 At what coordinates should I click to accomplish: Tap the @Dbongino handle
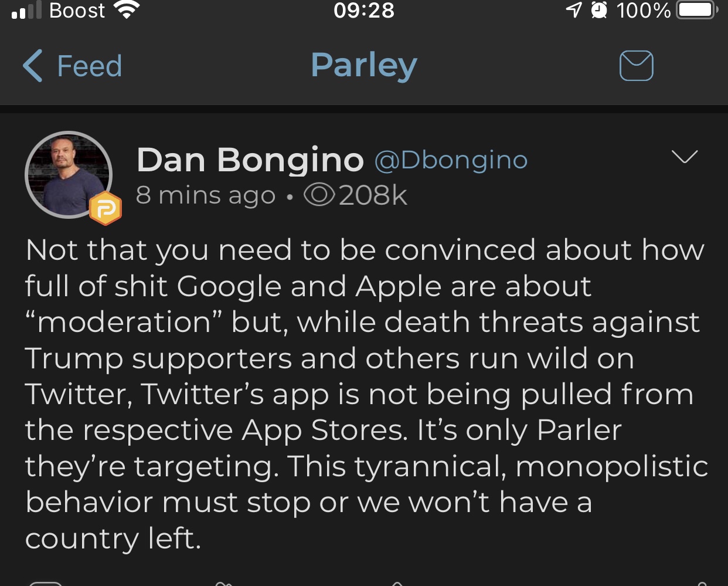[x=451, y=160]
